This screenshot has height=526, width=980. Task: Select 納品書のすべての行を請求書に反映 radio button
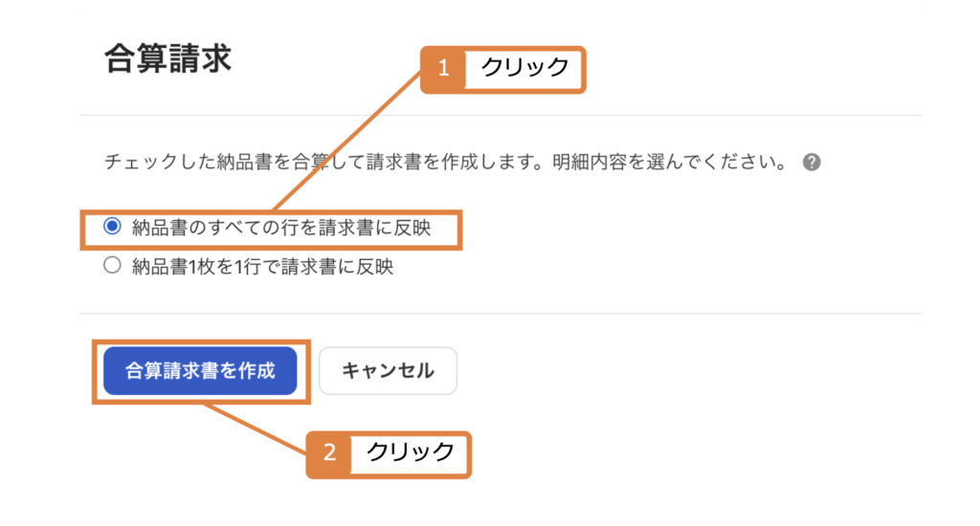tap(113, 226)
